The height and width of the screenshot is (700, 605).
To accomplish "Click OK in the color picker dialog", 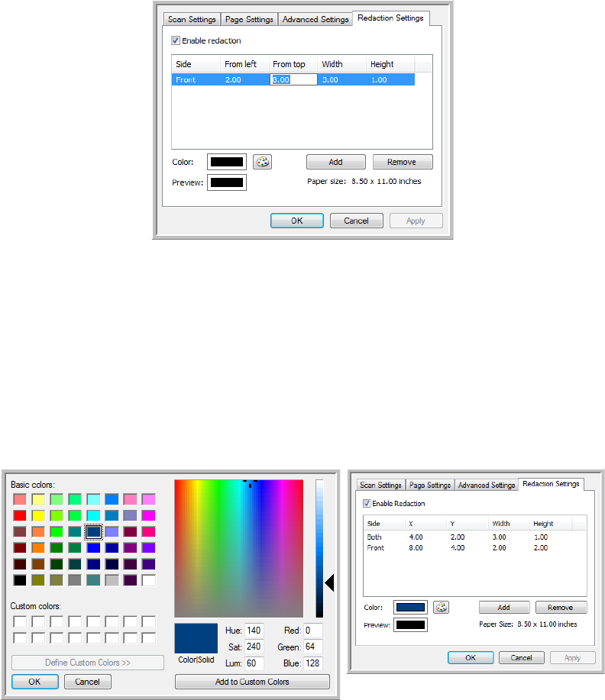I will [x=35, y=682].
